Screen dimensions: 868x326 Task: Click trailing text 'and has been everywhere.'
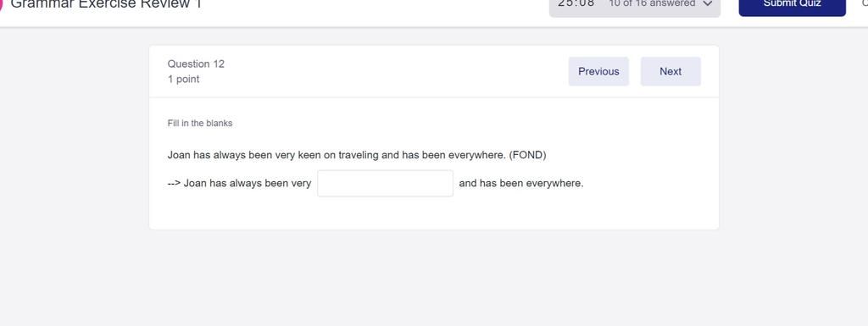click(521, 183)
